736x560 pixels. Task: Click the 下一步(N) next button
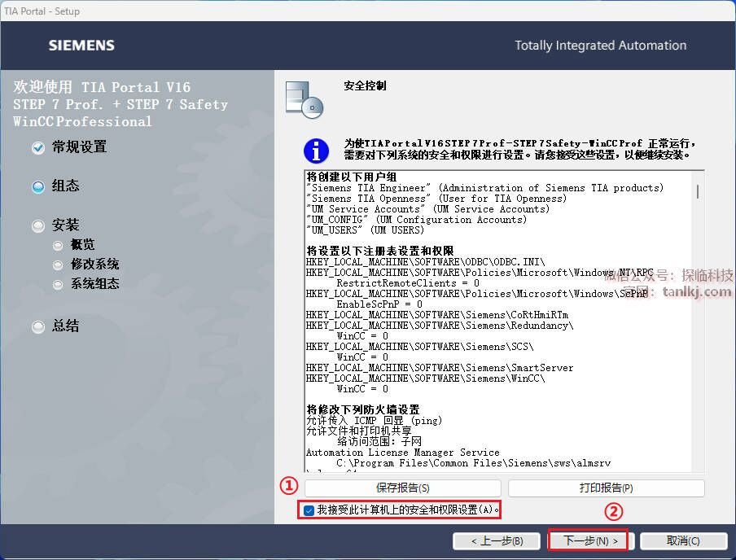point(590,540)
